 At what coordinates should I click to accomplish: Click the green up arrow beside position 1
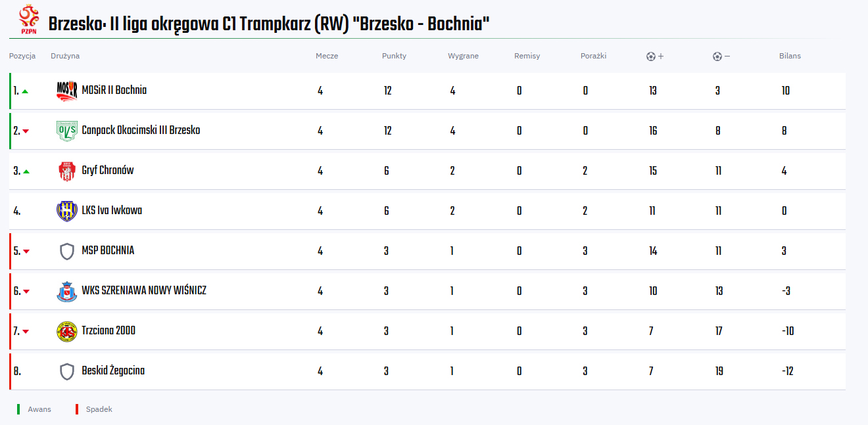(x=25, y=91)
